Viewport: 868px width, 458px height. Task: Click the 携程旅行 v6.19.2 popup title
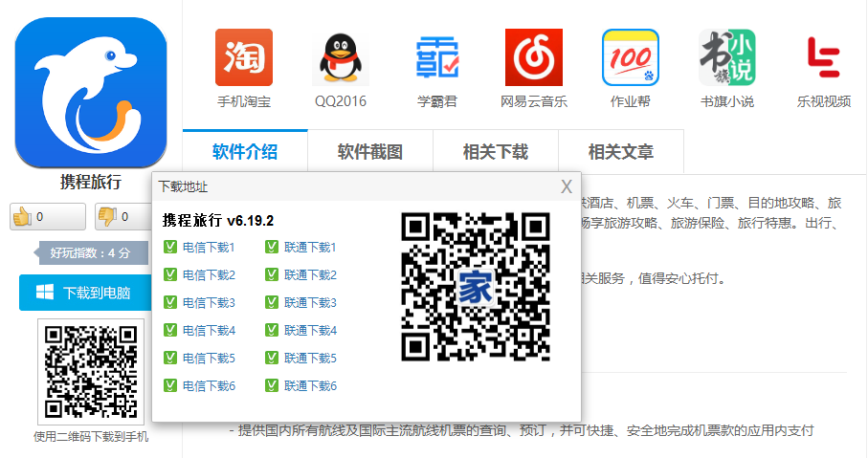tap(218, 221)
